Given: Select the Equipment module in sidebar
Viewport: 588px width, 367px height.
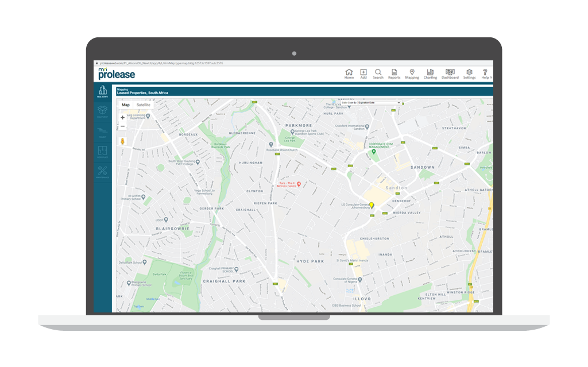Looking at the screenshot, I should click(102, 111).
